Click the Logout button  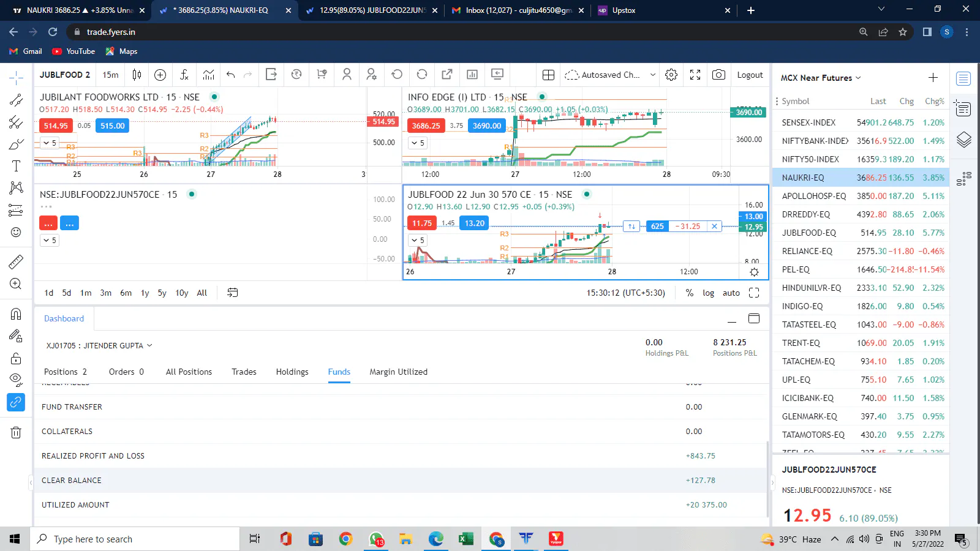tap(750, 75)
